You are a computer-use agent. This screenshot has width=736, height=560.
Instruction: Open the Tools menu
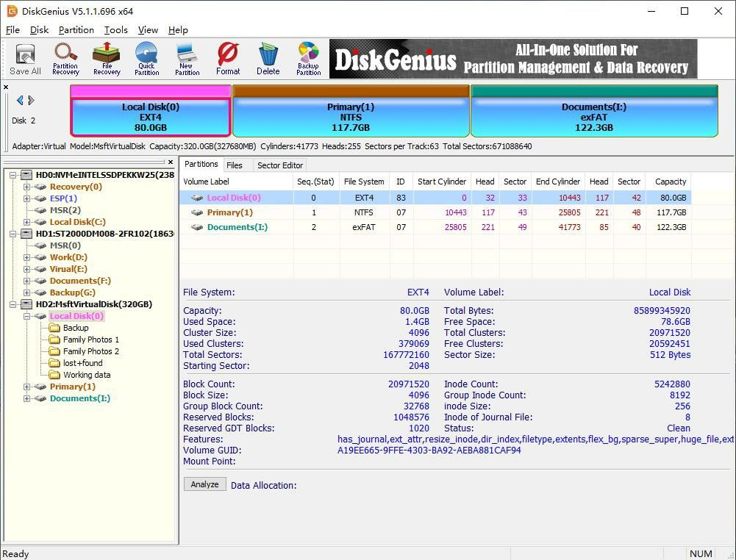click(x=116, y=30)
